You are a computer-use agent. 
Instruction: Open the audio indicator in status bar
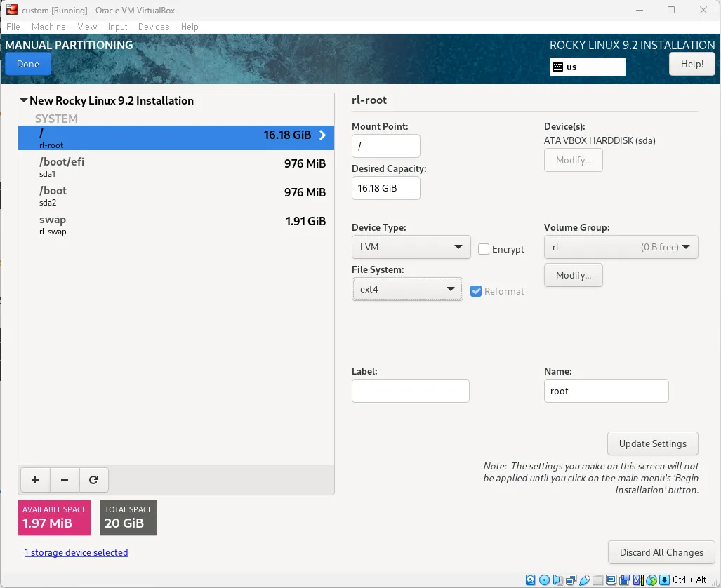click(557, 580)
